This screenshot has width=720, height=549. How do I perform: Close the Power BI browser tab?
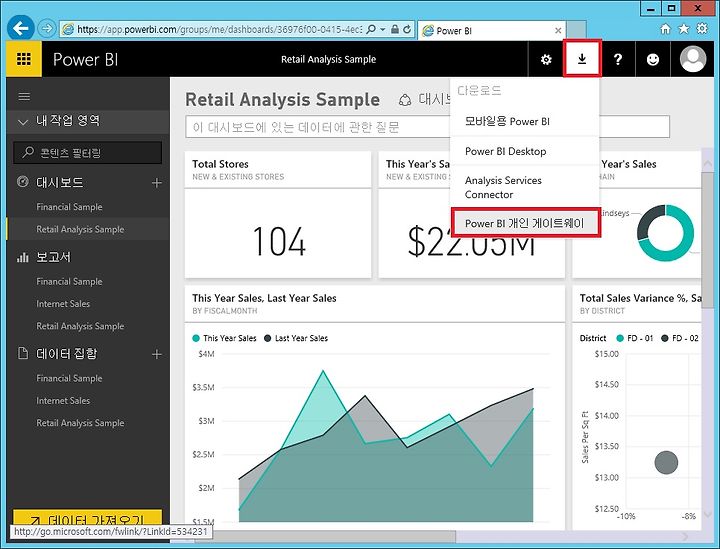click(x=558, y=30)
